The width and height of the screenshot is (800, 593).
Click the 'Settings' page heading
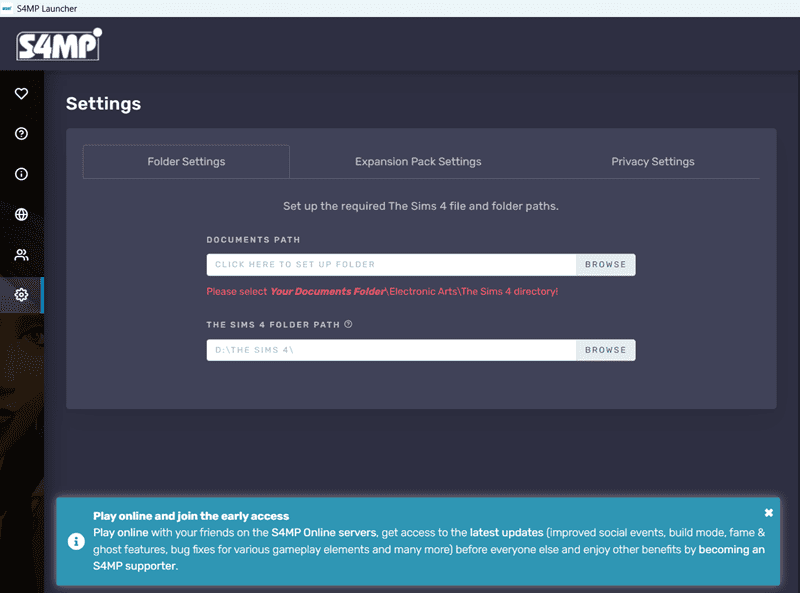(x=104, y=104)
